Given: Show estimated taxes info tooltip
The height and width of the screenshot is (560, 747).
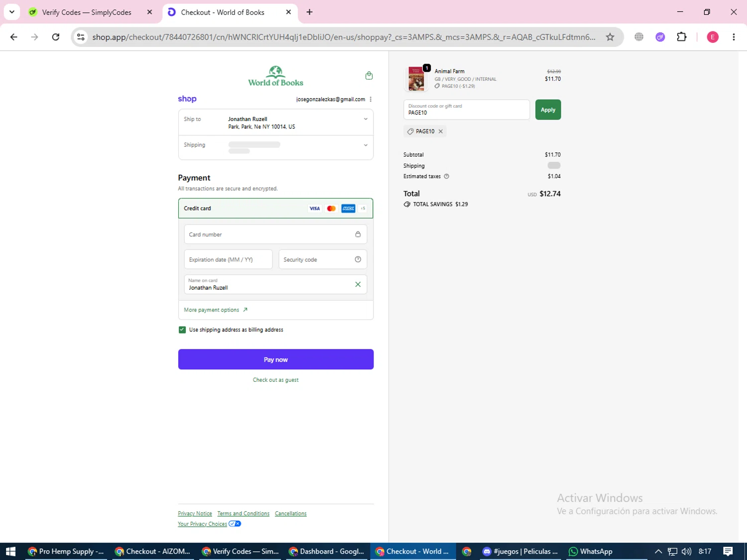Looking at the screenshot, I should click(x=446, y=176).
